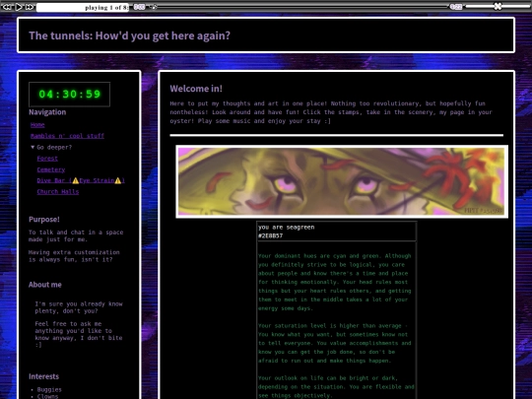This screenshot has width=532, height=399.
Task: Click the 'playing 1 of 8' track display
Action: [83, 8]
